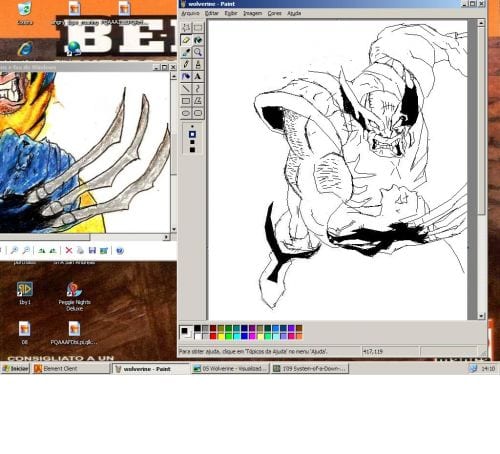The width and height of the screenshot is (500, 454).
Task: Choose the third eraser size option
Action: pos(192,142)
